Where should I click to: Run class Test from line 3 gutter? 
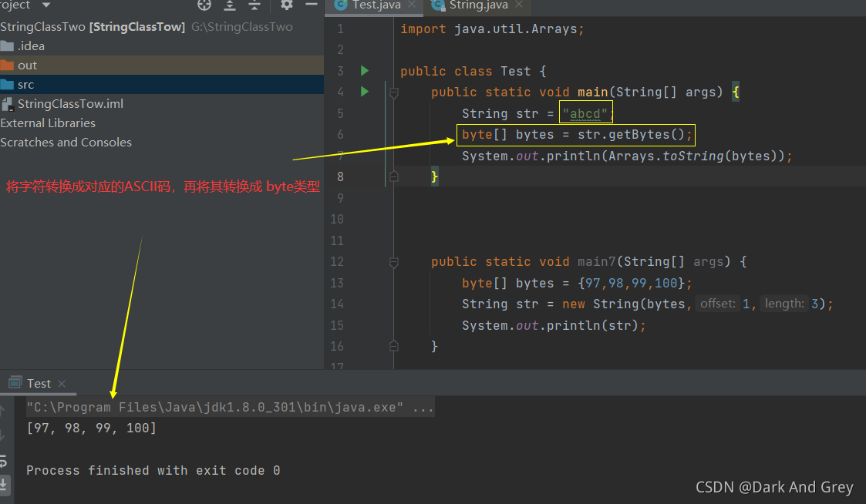coord(365,71)
